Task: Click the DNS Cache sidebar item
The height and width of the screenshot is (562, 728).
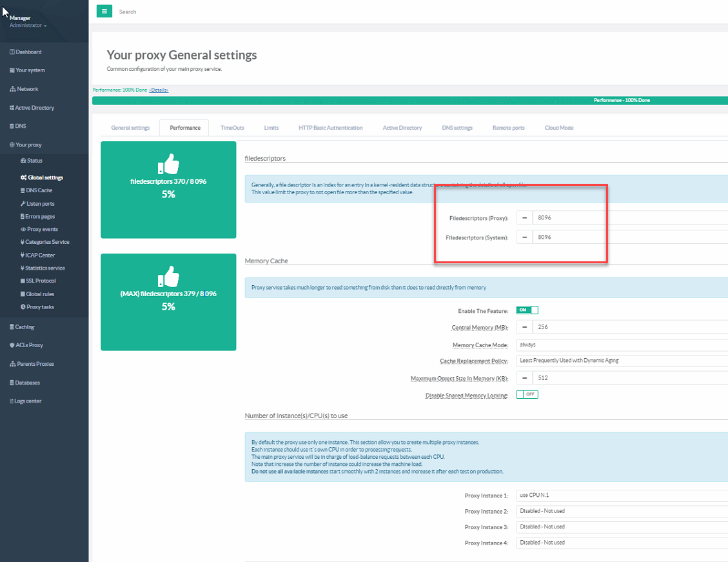Action: [x=39, y=190]
